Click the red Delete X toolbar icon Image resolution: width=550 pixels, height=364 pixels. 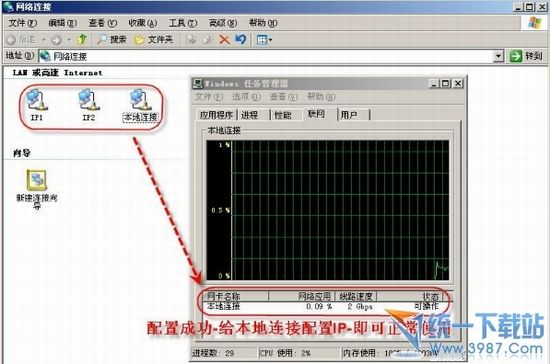[224, 40]
